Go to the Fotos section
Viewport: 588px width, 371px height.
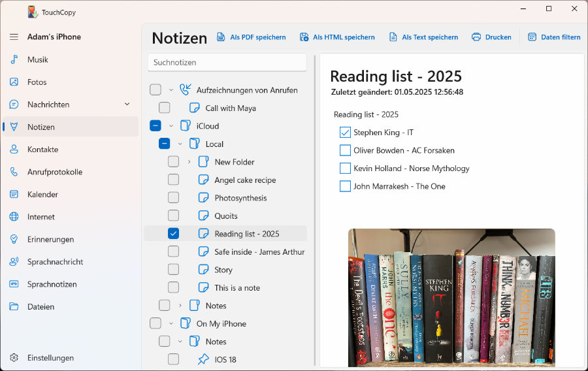(x=71, y=82)
